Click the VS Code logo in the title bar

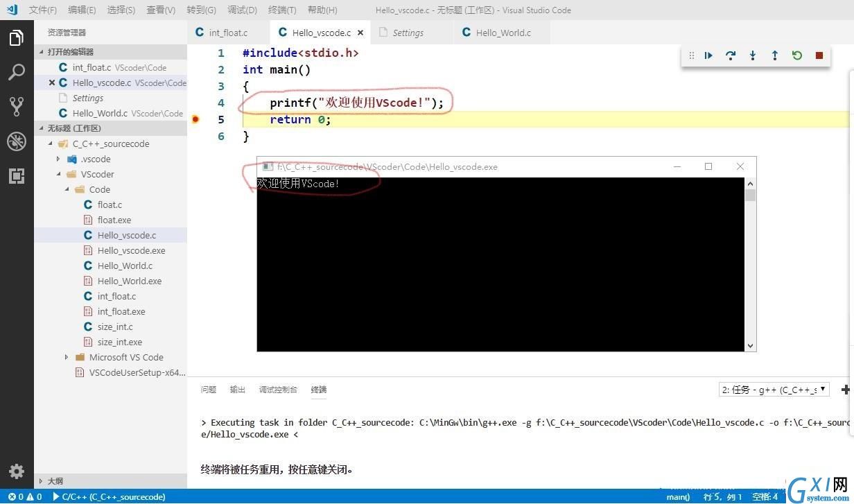click(x=12, y=10)
